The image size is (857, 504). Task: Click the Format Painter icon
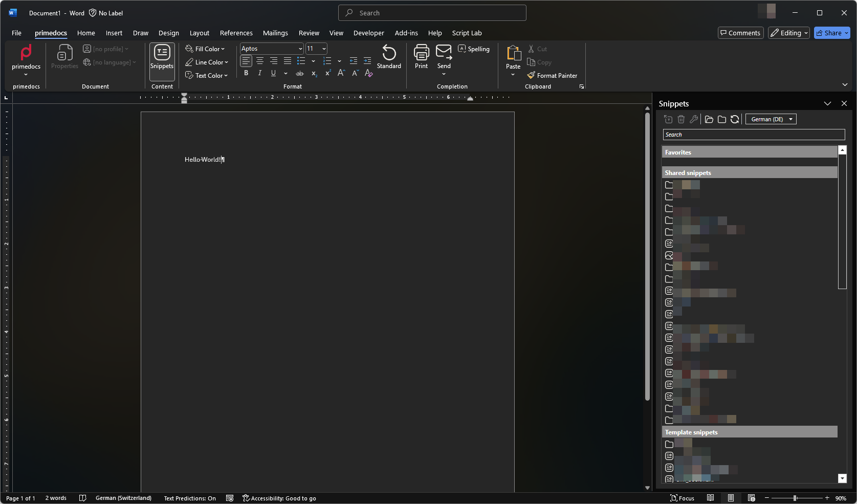click(x=532, y=75)
